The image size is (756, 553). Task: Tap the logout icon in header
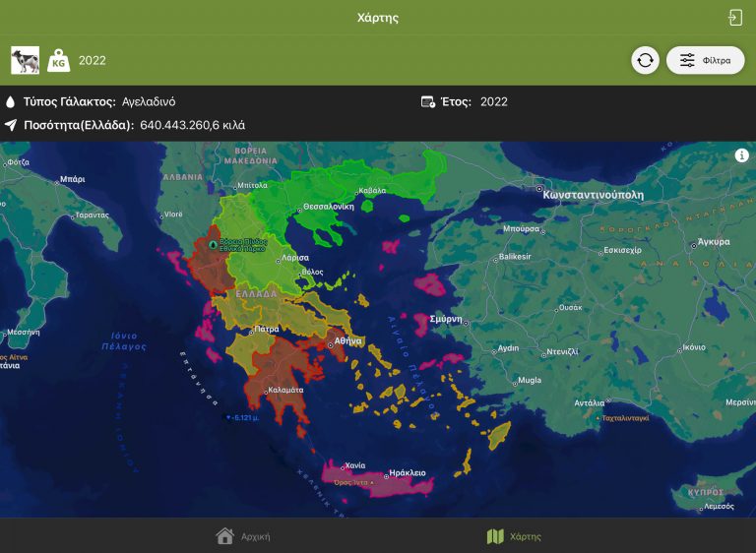735,18
